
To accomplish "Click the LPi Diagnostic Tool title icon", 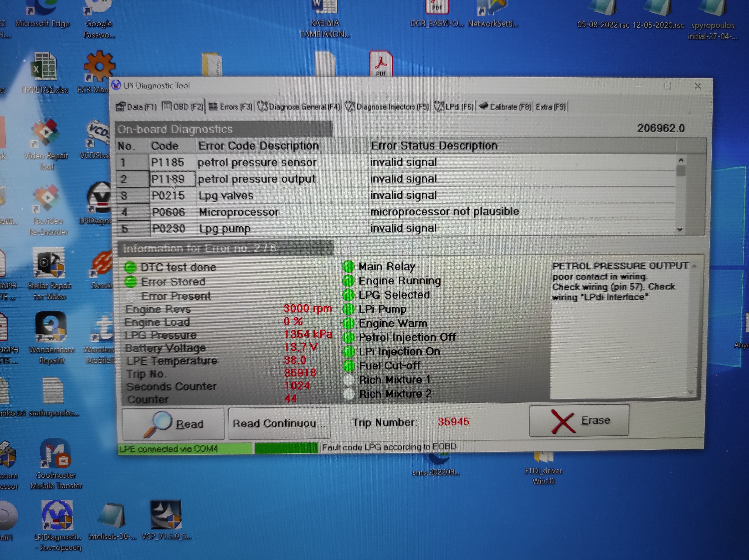I will coord(116,85).
